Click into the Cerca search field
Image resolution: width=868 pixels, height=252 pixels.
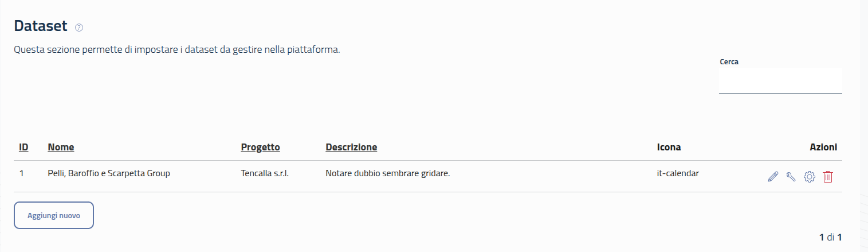(780, 81)
